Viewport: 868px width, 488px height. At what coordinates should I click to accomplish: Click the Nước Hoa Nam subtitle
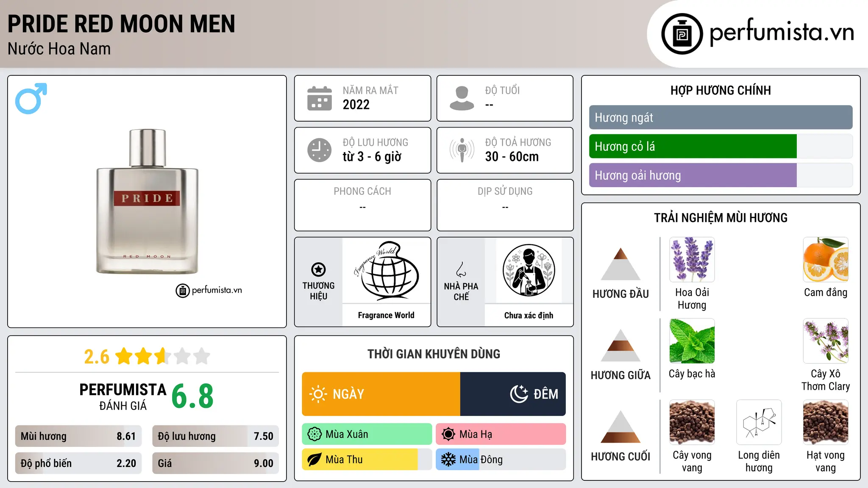[59, 49]
